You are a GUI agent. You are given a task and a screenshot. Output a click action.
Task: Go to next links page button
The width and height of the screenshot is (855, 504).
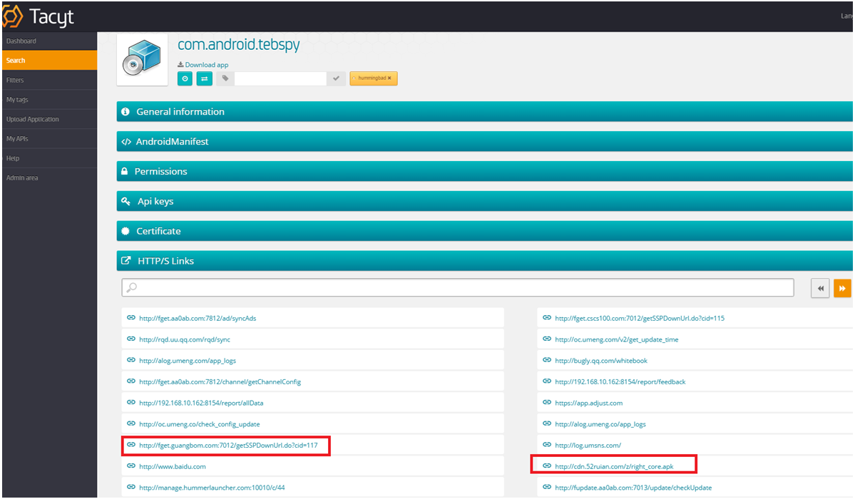tap(842, 288)
